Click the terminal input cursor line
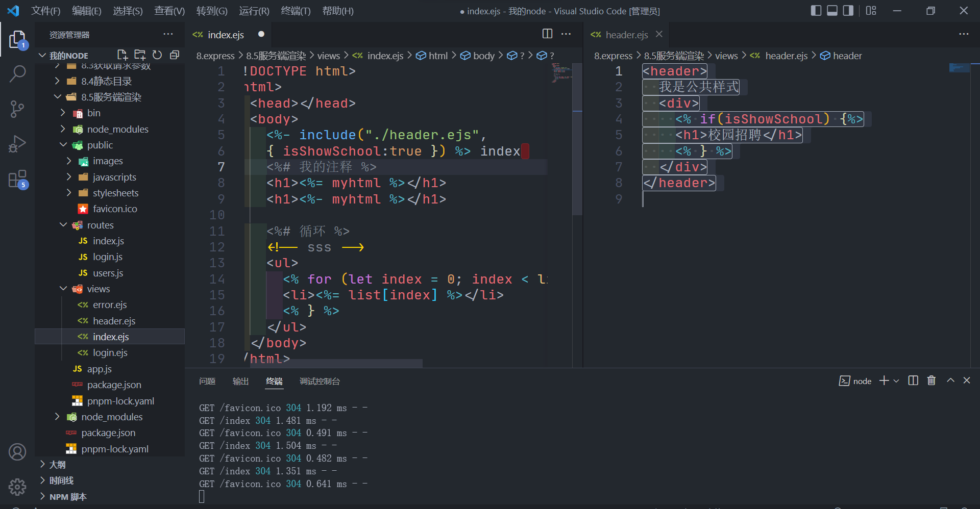The height and width of the screenshot is (509, 980). coord(202,496)
